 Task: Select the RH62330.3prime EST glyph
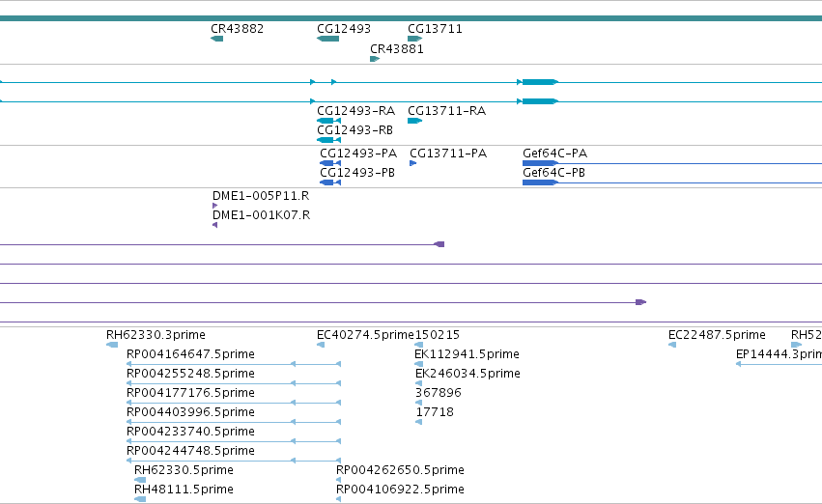pos(112,345)
